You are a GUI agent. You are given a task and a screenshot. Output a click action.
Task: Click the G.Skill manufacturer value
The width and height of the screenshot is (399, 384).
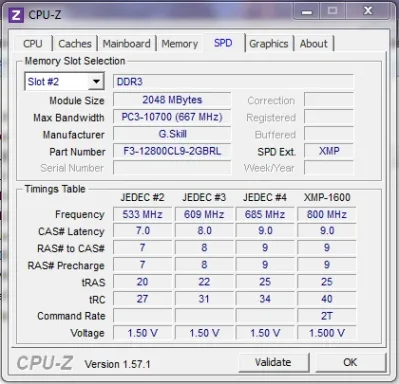[172, 134]
